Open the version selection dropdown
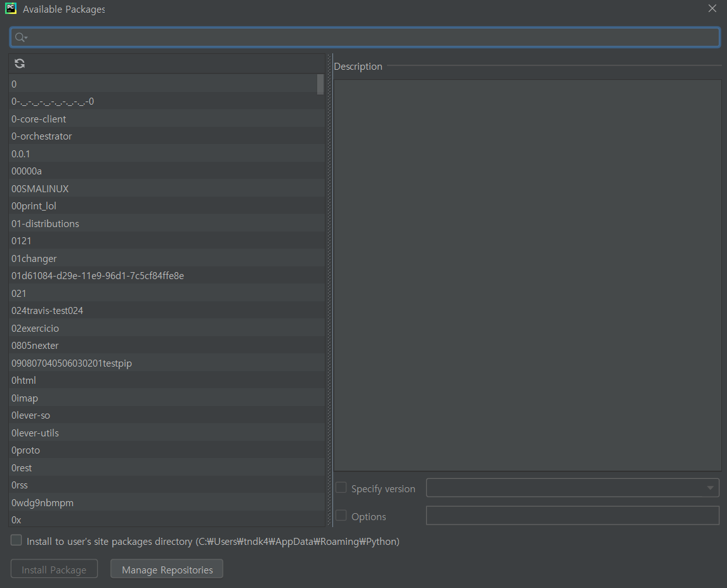Viewport: 727px width, 588px height. coord(709,488)
